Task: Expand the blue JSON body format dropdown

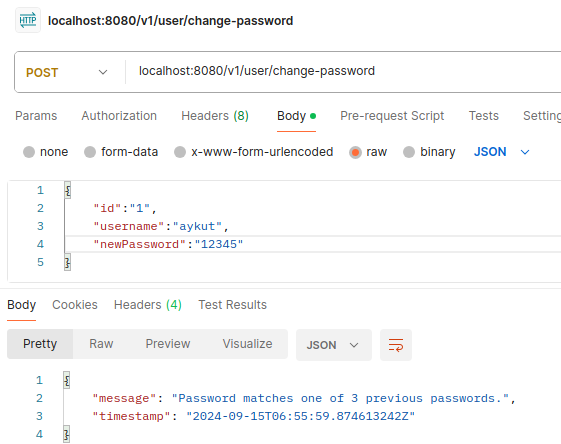Action: [x=502, y=152]
